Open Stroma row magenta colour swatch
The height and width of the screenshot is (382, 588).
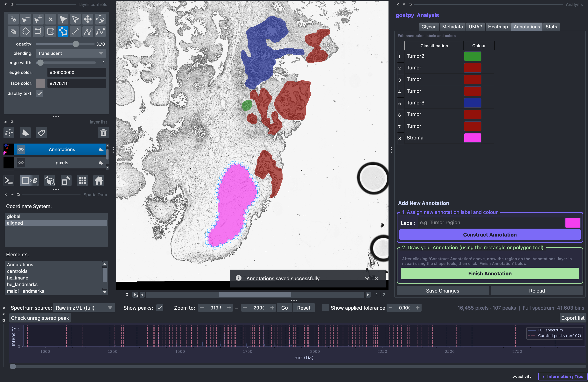point(472,138)
